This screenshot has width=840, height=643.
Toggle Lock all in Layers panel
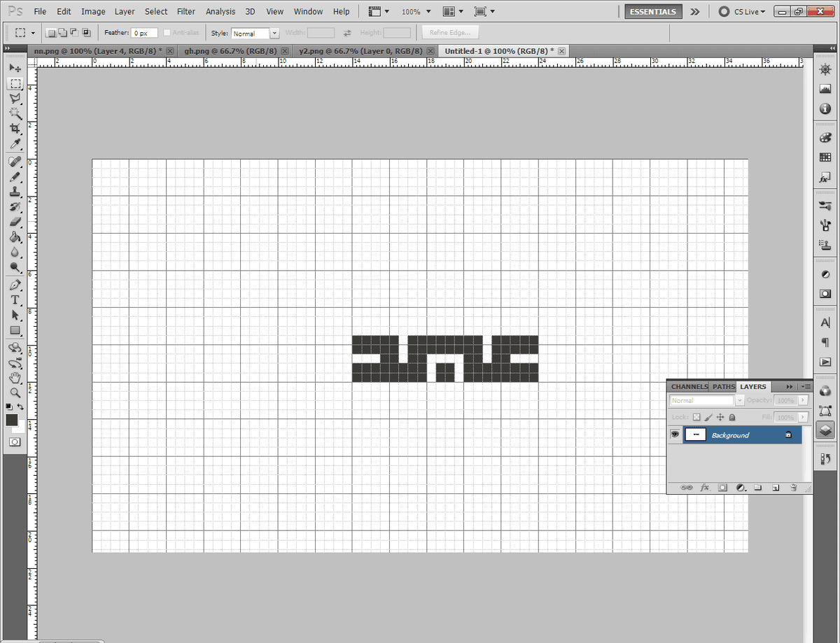(x=732, y=417)
